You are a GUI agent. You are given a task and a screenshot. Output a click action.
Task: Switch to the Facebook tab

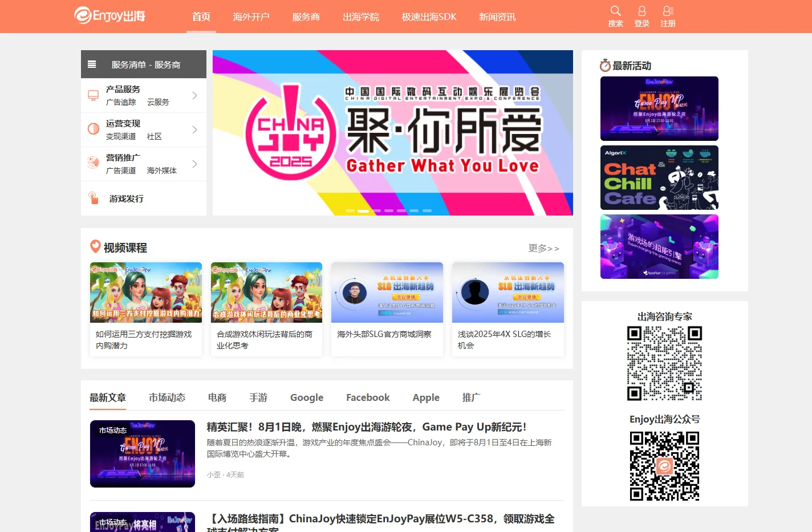coord(368,397)
